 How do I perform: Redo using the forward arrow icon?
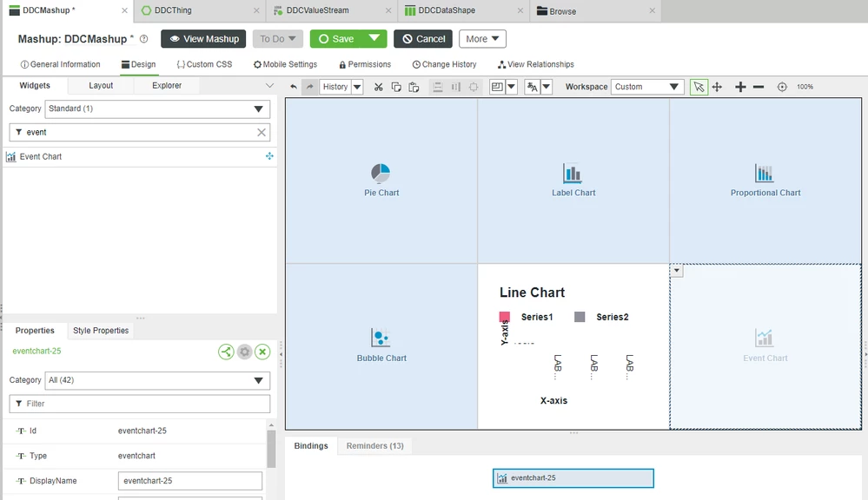(310, 87)
